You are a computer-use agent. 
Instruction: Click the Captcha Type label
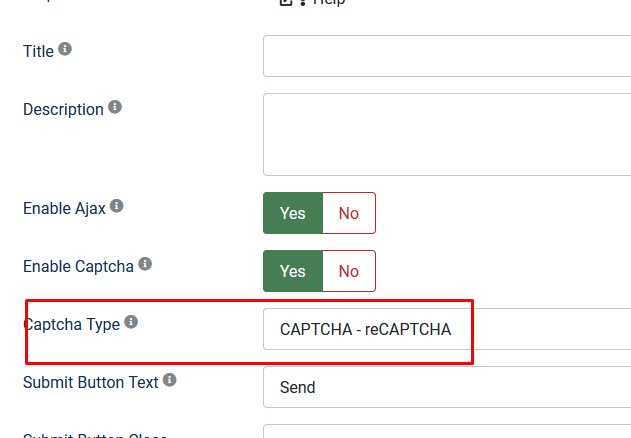[72, 324]
